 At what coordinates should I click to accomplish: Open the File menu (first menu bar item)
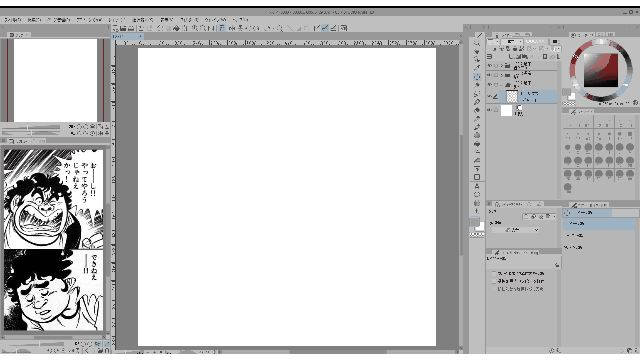pos(13,20)
